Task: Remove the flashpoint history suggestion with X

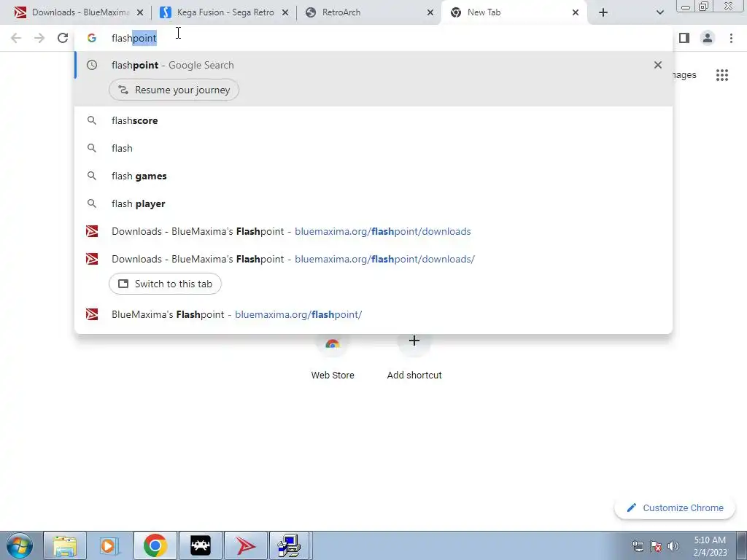Action: point(657,65)
